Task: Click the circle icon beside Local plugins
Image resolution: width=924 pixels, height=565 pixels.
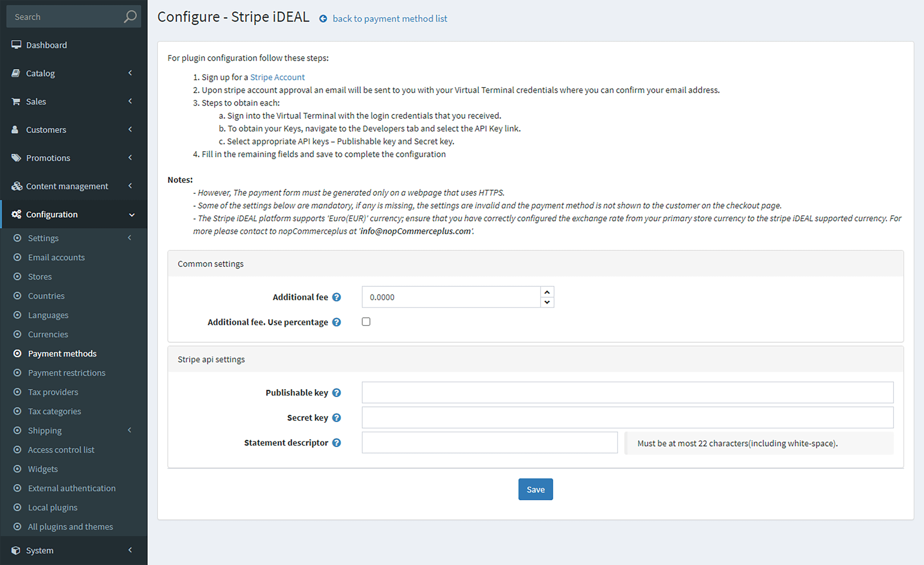Action: click(17, 507)
